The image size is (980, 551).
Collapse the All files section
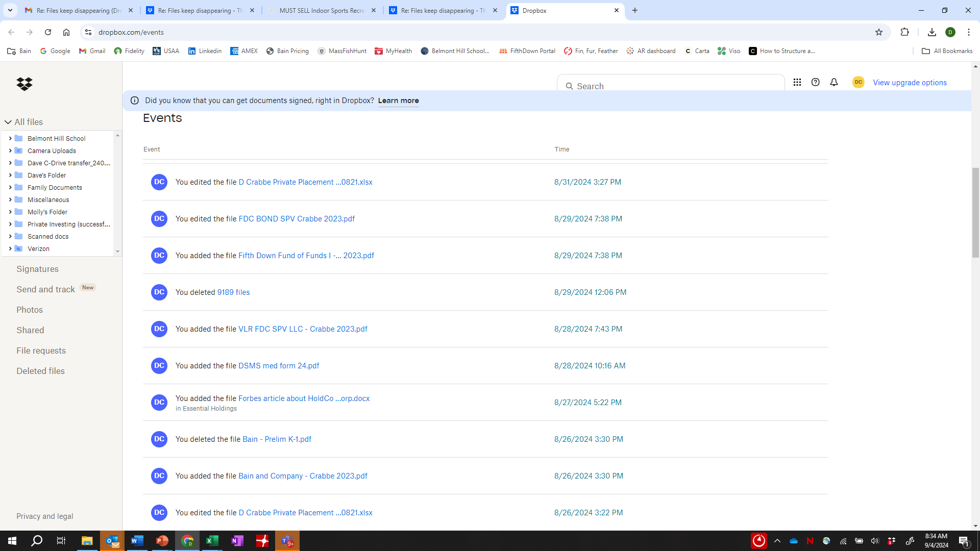[8, 122]
